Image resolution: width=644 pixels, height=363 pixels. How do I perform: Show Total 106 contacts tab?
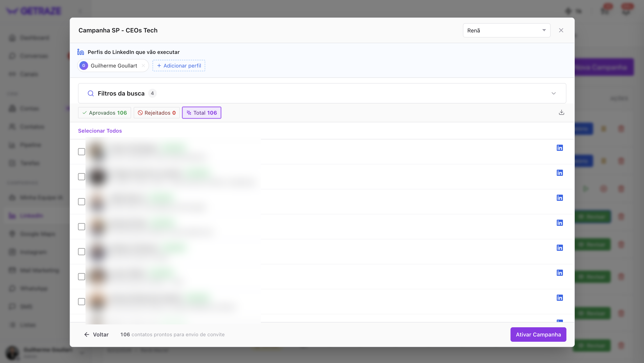pyautogui.click(x=201, y=113)
